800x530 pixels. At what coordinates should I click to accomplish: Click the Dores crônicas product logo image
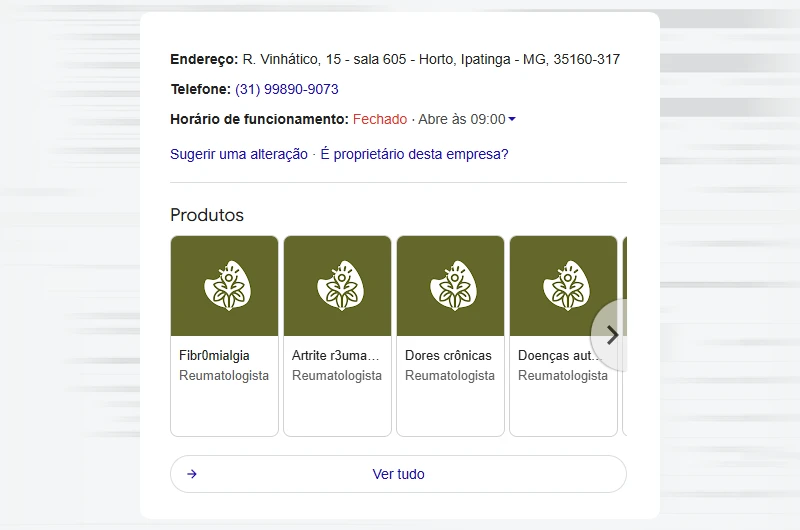(x=450, y=286)
